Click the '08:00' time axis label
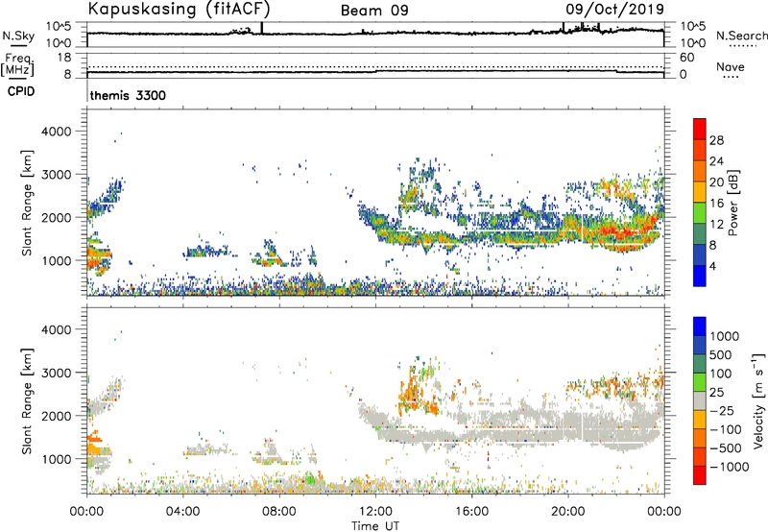 coord(279,512)
